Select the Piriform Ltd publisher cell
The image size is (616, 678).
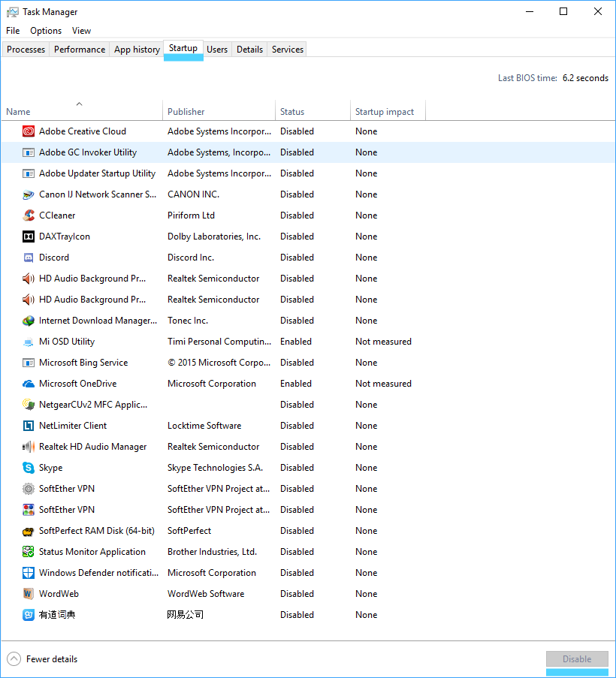pos(192,215)
